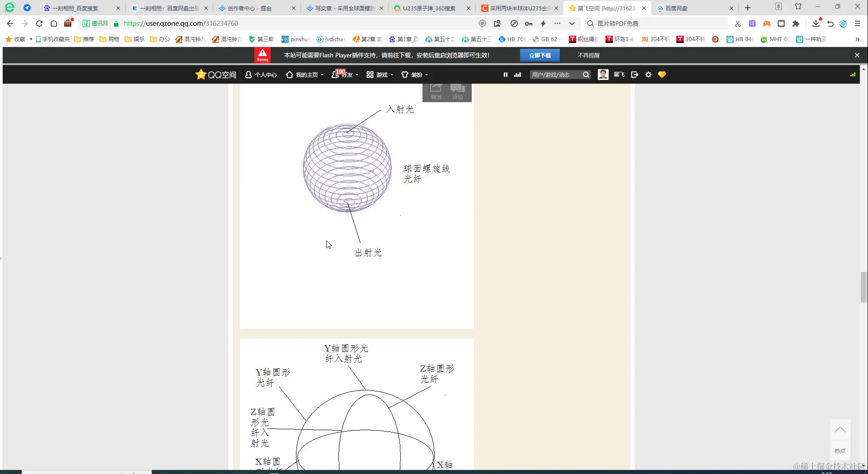The image size is (868, 474).
Task: Switch to the U235原子弹_360搜索 tab
Action: (429, 8)
